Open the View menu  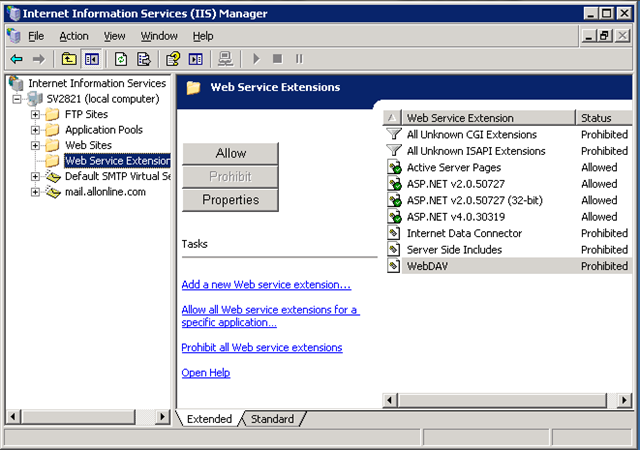114,36
